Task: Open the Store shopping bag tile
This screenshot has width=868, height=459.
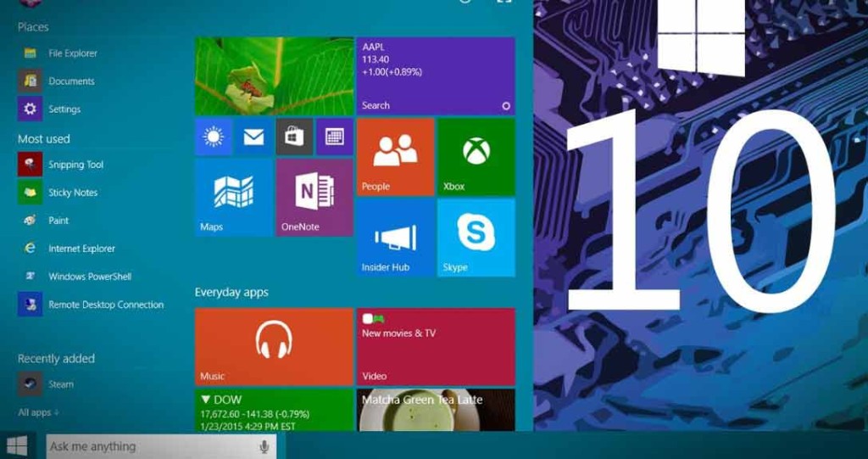Action: 294,137
